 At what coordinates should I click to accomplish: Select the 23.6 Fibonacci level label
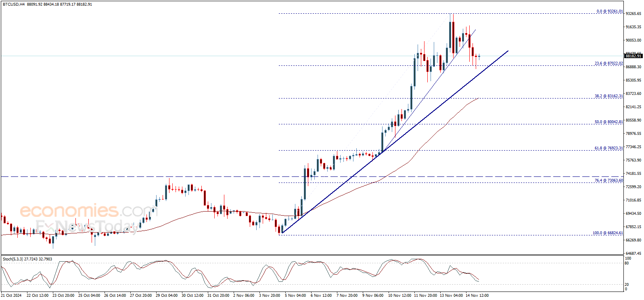pyautogui.click(x=608, y=63)
